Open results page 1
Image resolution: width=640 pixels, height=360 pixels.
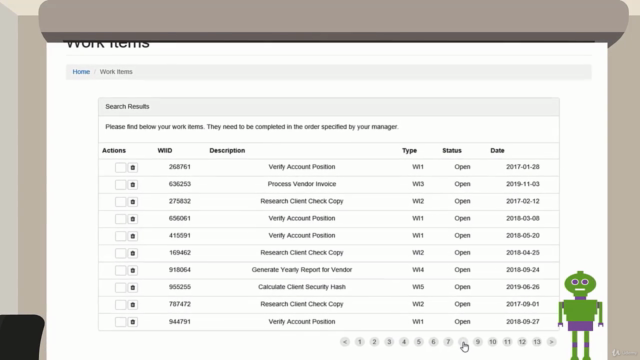360,342
